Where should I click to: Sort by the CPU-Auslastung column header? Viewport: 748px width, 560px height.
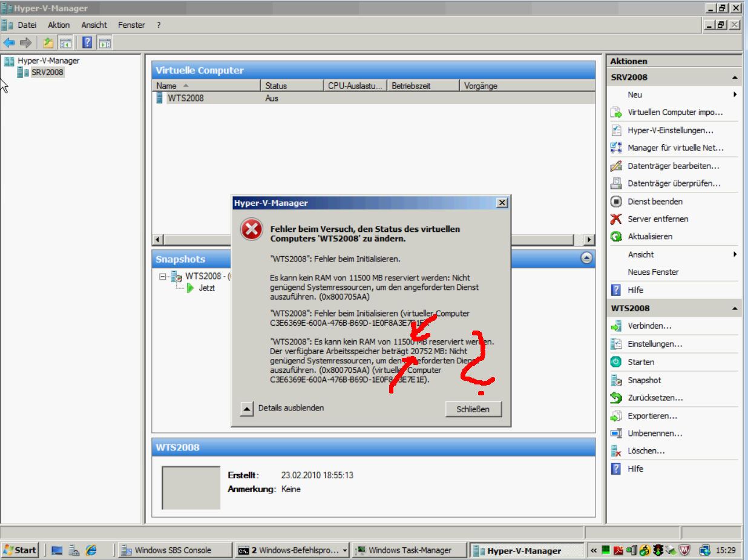click(355, 86)
